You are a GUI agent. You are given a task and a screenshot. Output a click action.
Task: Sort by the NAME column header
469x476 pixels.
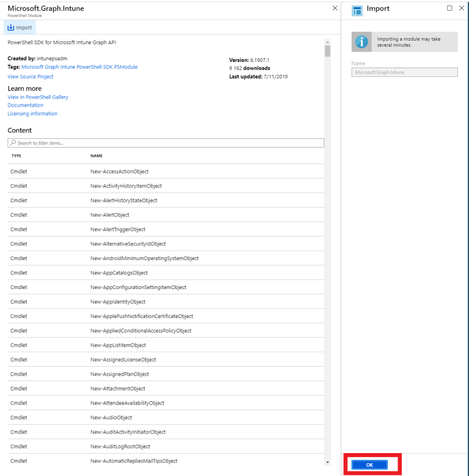(96, 156)
